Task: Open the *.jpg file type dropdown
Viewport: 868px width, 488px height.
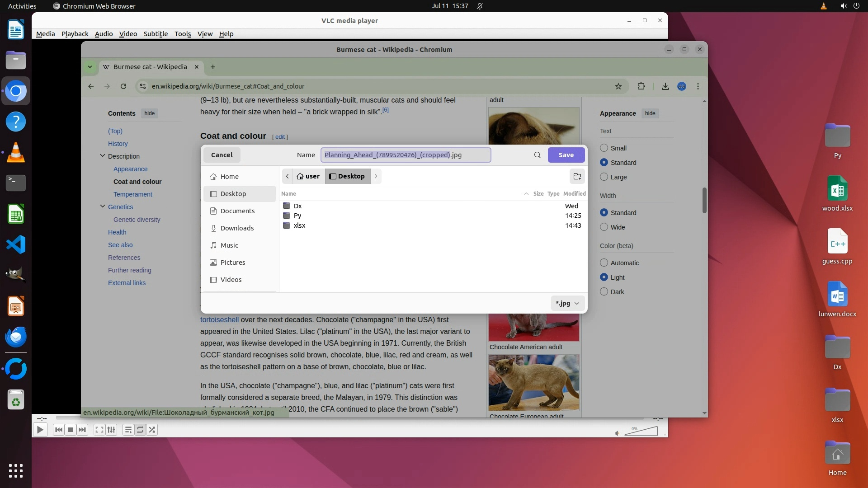Action: [x=567, y=303]
